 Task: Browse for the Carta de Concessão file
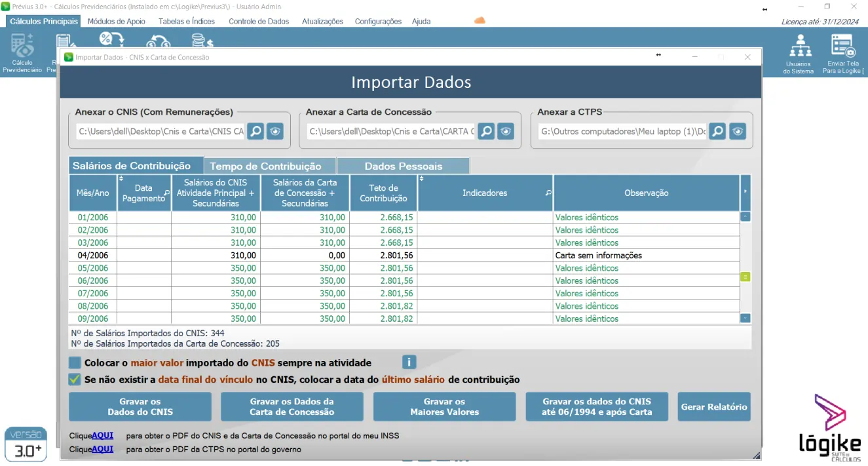(486, 132)
